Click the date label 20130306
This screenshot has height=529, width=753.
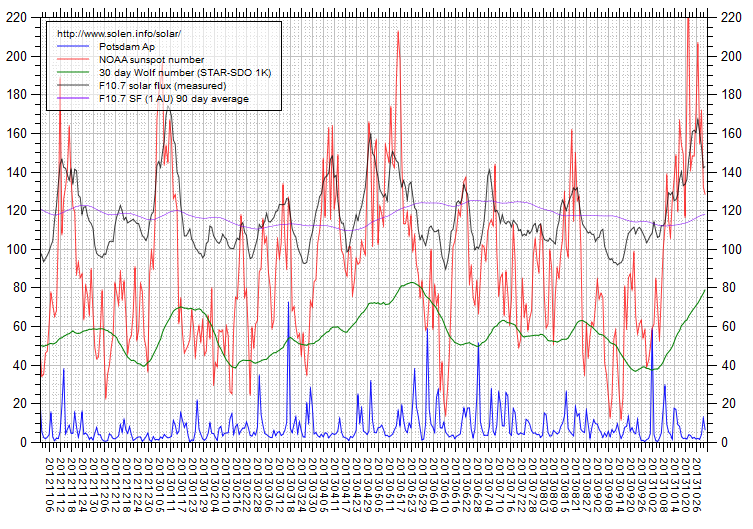[271, 485]
